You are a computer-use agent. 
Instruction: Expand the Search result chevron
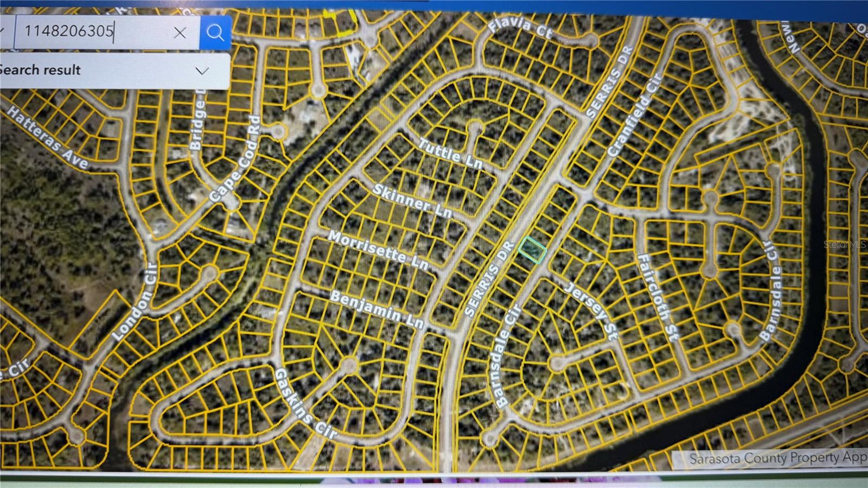point(202,71)
